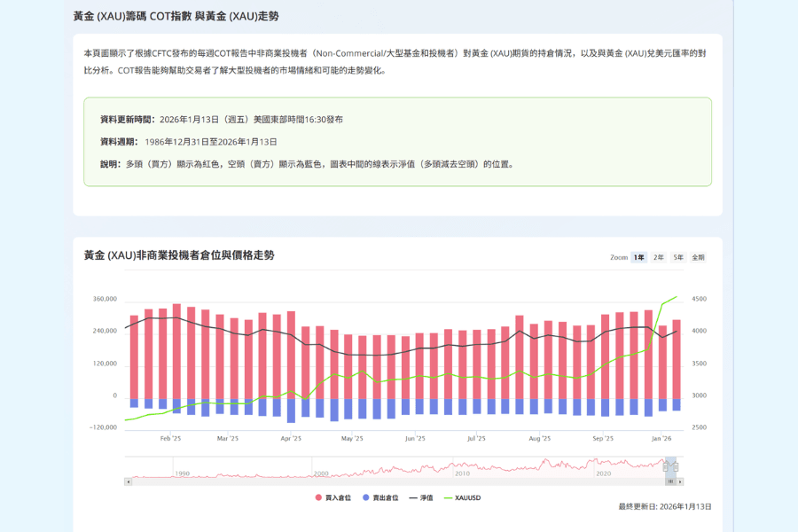Switch back to the 1年 tab
Image resolution: width=798 pixels, height=532 pixels.
pyautogui.click(x=638, y=257)
